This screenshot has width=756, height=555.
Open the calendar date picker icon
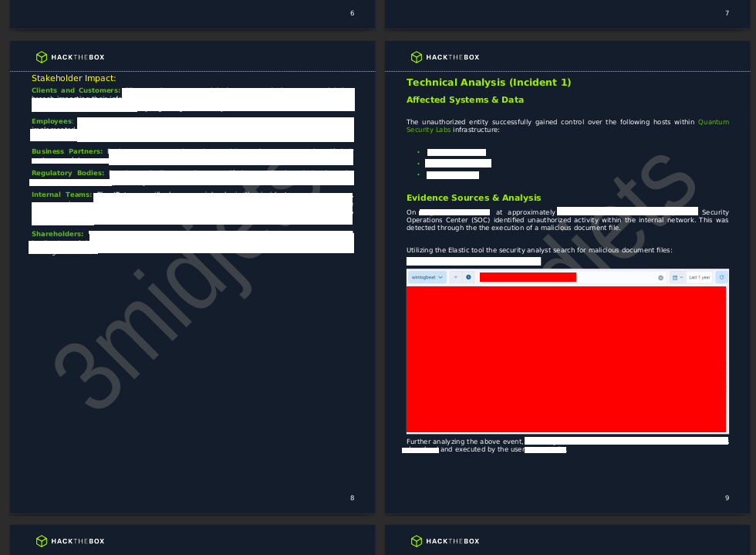pos(675,277)
